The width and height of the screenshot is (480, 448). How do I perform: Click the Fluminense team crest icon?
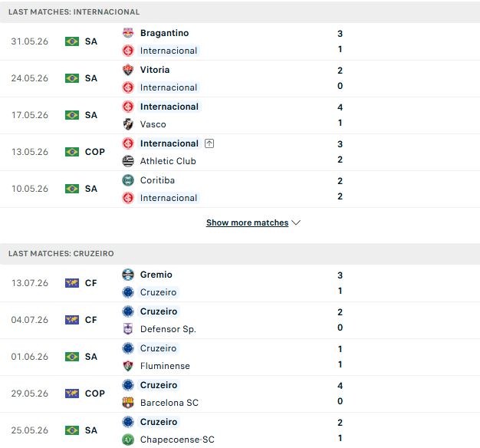click(x=128, y=366)
